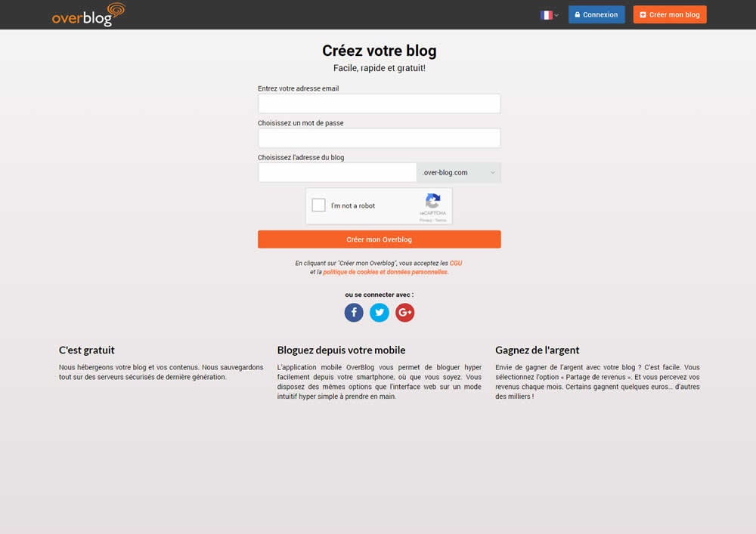Click the lock icon on Connexion

coord(577,15)
